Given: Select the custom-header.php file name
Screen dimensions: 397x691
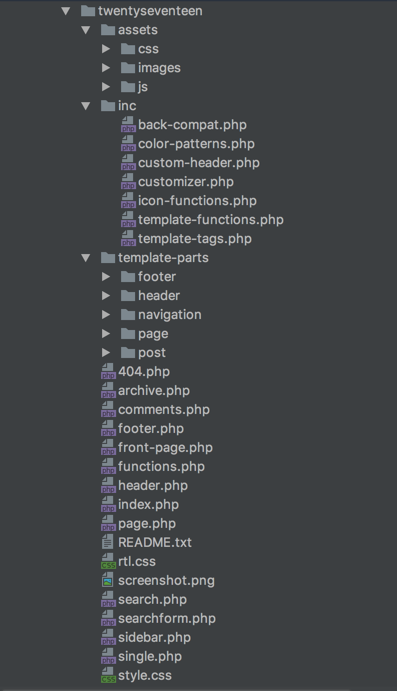Looking at the screenshot, I should (x=199, y=163).
